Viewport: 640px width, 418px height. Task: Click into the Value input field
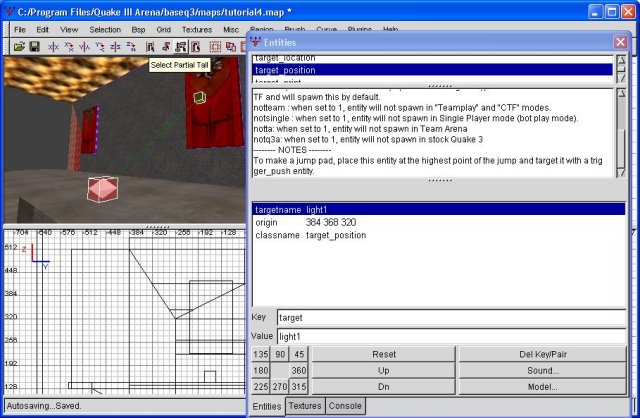451,337
